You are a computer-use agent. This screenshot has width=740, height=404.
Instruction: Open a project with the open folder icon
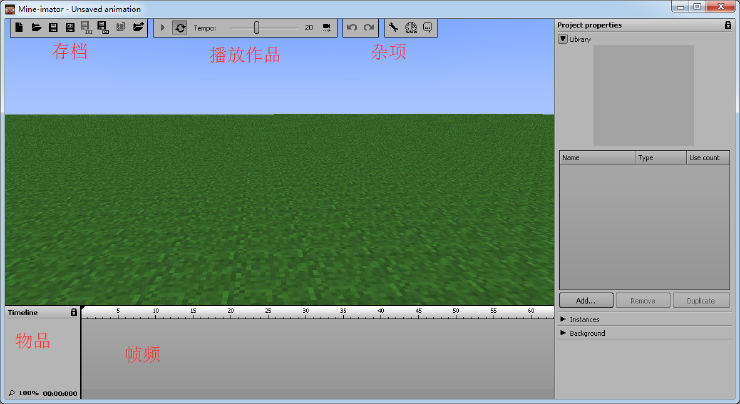tap(36, 27)
